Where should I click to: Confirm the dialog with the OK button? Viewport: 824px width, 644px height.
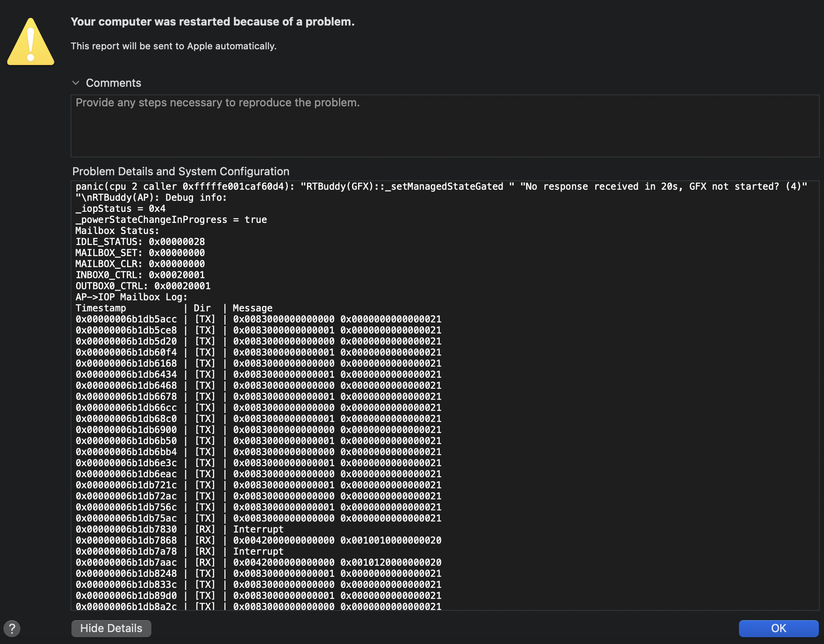pyautogui.click(x=778, y=628)
